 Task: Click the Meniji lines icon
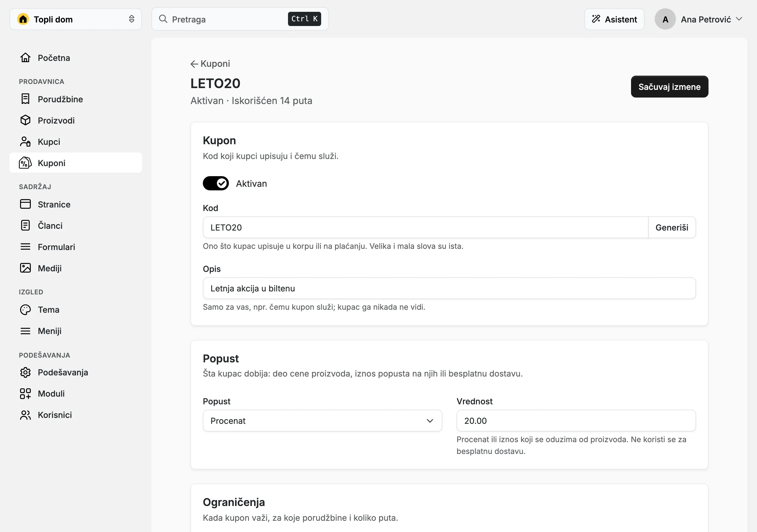pos(25,331)
